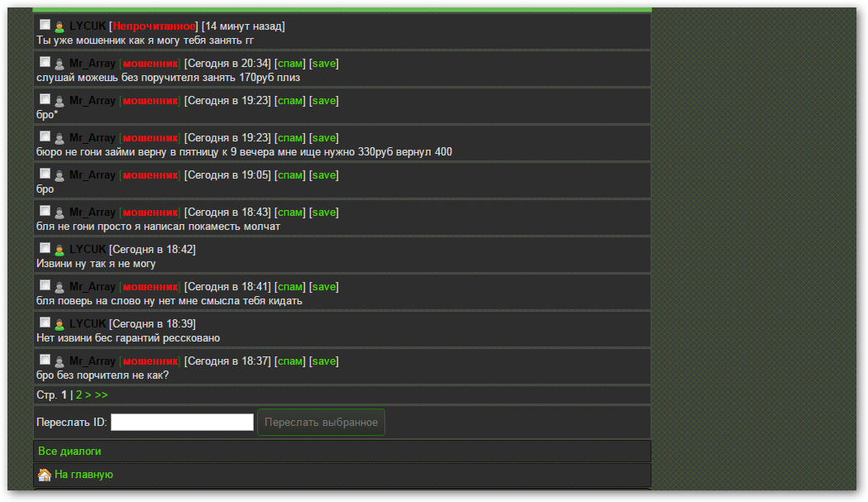
Task: Click LYCUK's orange avatar icon at 18:42
Action: pos(60,250)
